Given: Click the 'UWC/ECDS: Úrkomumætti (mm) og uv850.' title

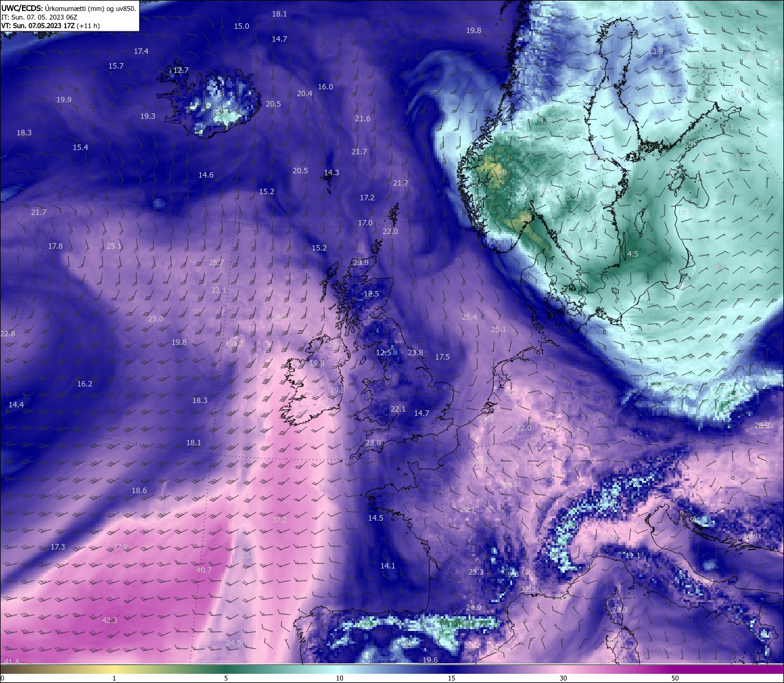Looking at the screenshot, I should [x=69, y=8].
